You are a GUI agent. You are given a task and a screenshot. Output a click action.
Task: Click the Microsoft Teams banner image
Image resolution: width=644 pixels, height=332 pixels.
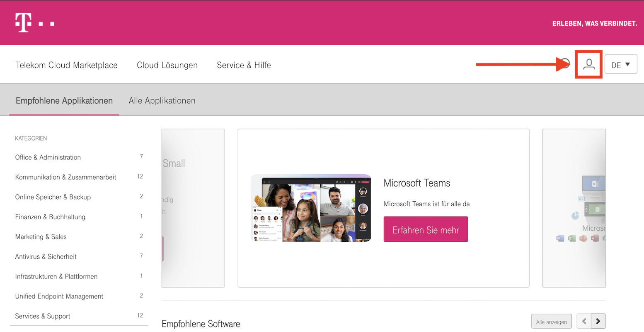click(311, 208)
